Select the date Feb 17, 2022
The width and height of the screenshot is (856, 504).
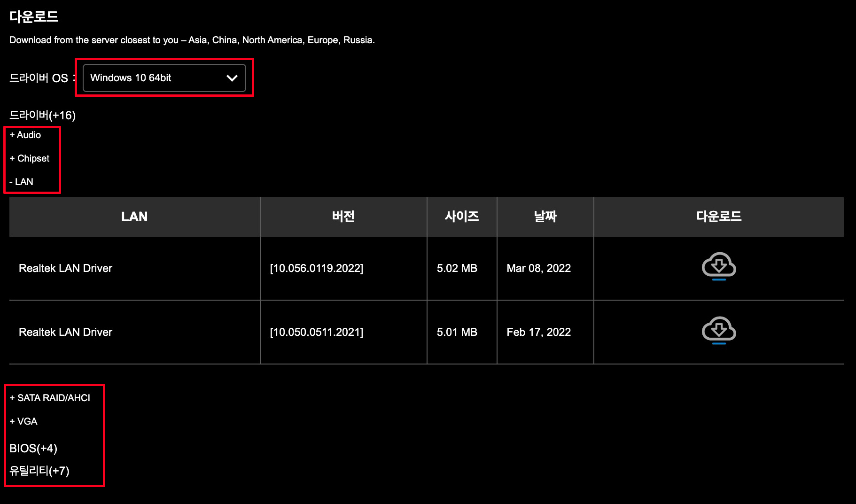pos(539,332)
